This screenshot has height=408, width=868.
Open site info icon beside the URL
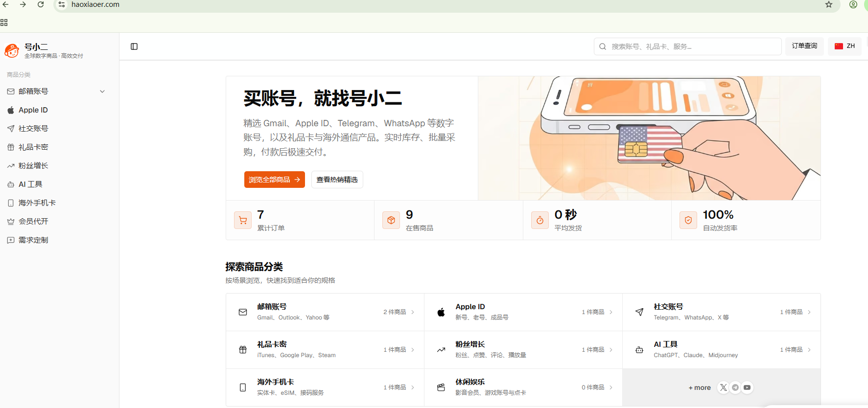pyautogui.click(x=62, y=4)
